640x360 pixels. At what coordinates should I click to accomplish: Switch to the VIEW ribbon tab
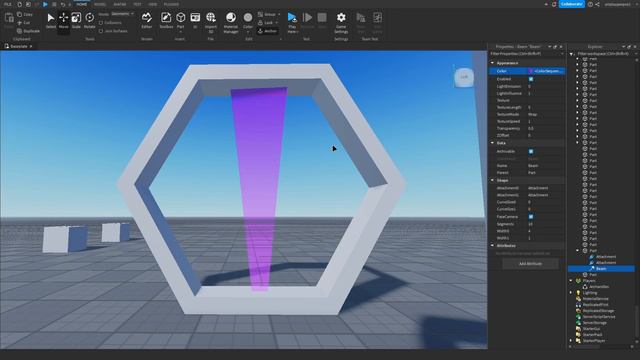click(153, 4)
